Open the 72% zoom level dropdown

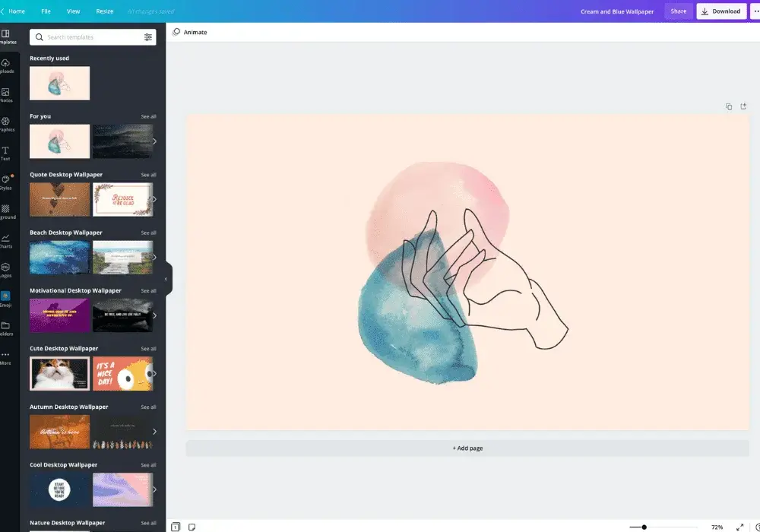click(x=717, y=527)
